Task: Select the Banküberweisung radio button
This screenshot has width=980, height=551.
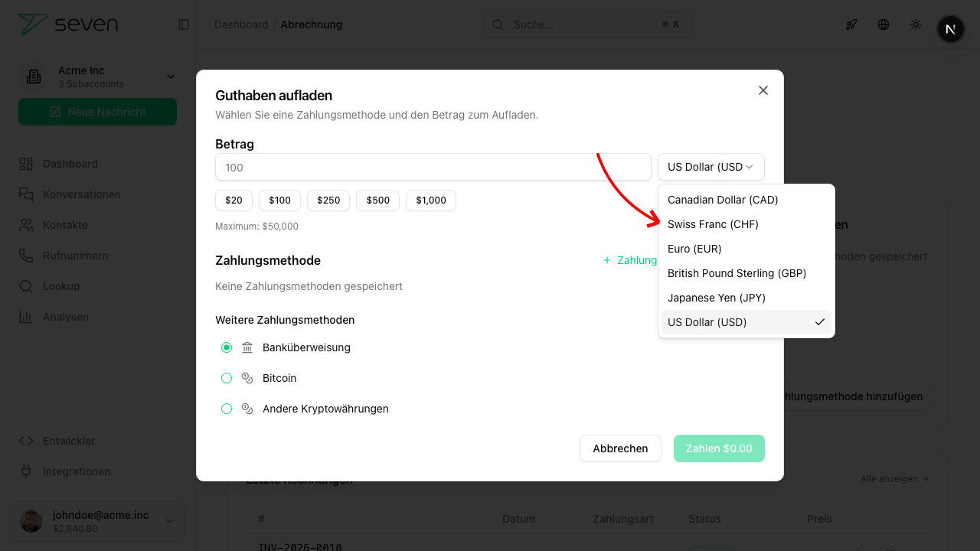Action: [227, 347]
